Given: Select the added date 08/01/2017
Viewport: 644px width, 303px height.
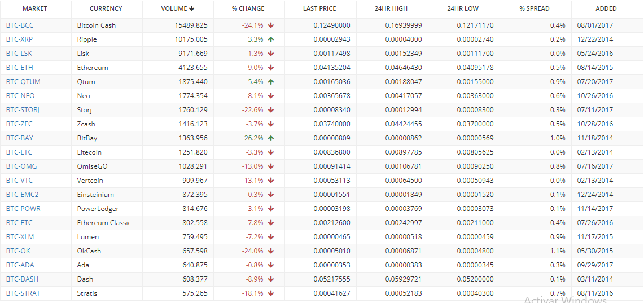Looking at the screenshot, I should [595, 25].
